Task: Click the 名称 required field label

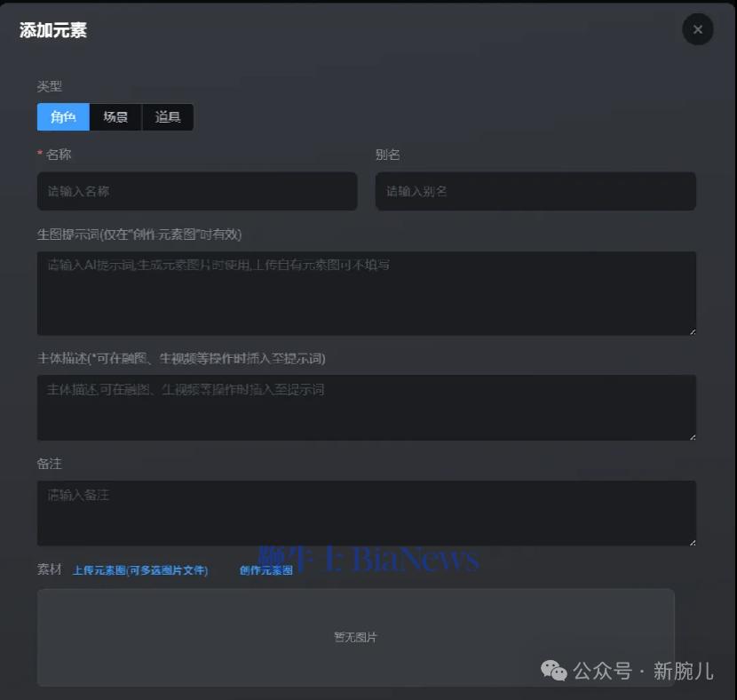Action: click(x=58, y=155)
